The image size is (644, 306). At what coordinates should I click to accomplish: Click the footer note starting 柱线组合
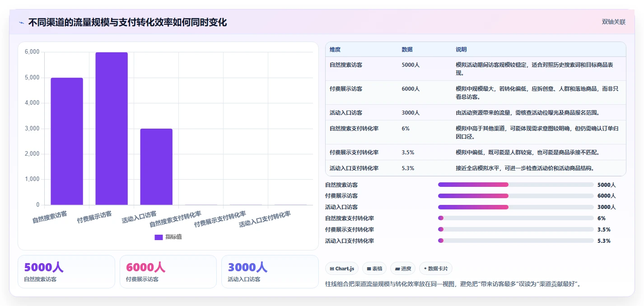454,284
